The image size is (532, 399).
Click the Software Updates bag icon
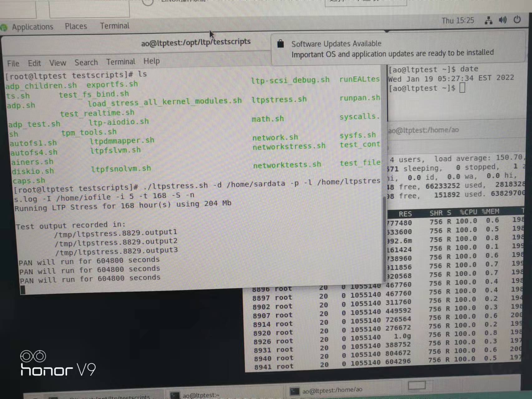tap(281, 44)
